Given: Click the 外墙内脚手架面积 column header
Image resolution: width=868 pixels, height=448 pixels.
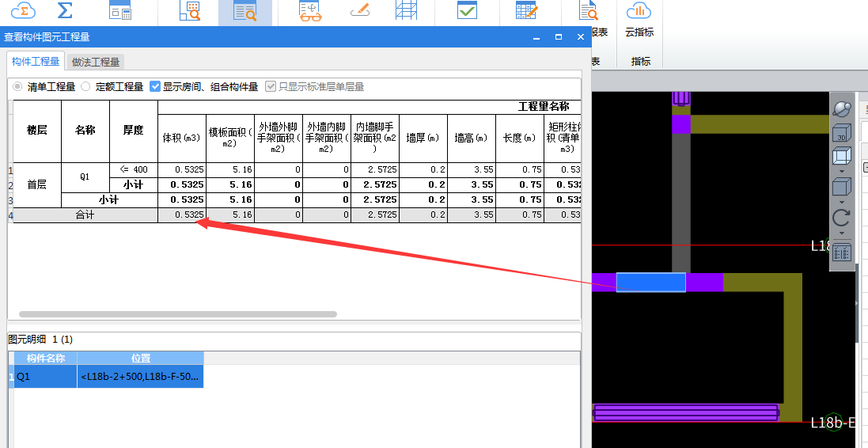Looking at the screenshot, I should coord(327,138).
